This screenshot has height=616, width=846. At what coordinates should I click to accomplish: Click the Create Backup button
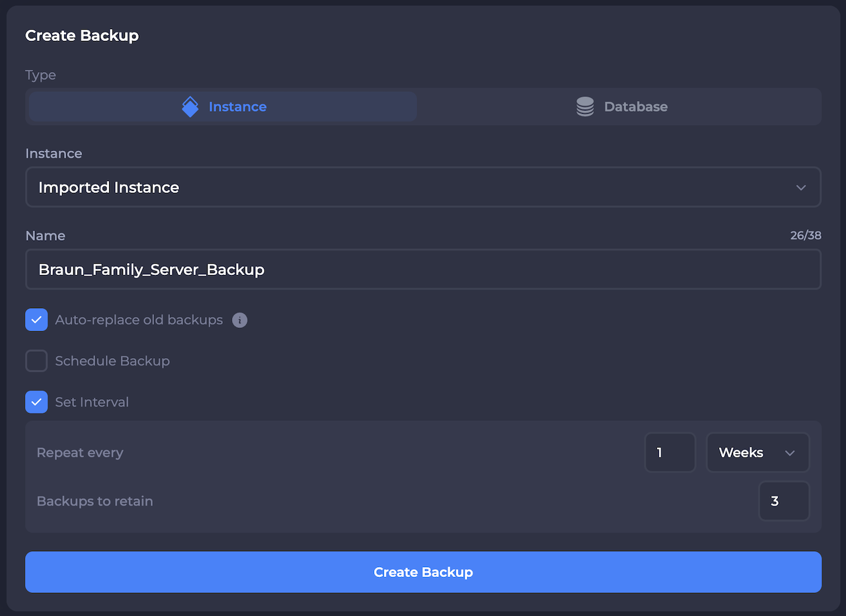point(423,572)
